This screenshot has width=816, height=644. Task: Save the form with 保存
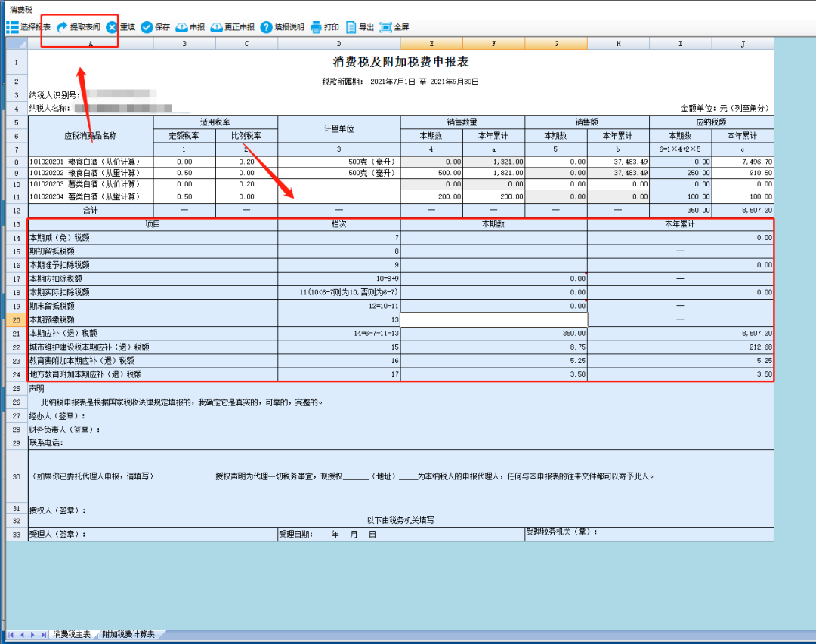(156, 27)
